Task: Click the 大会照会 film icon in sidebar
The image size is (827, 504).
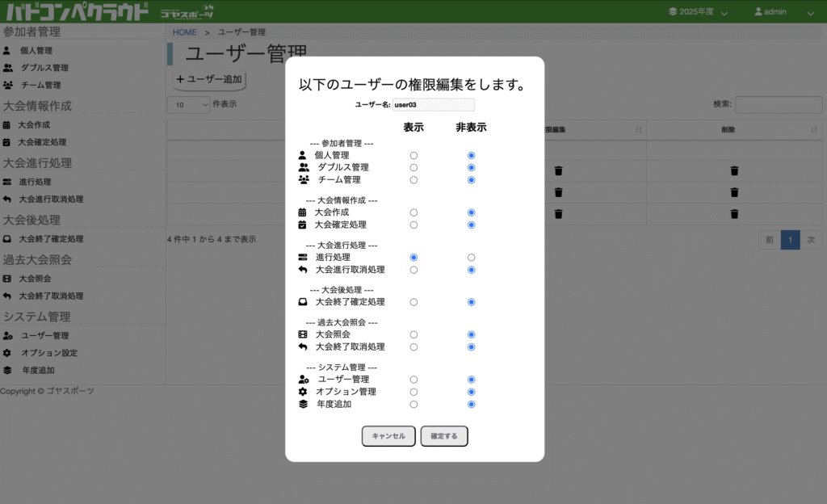Action: click(x=7, y=279)
